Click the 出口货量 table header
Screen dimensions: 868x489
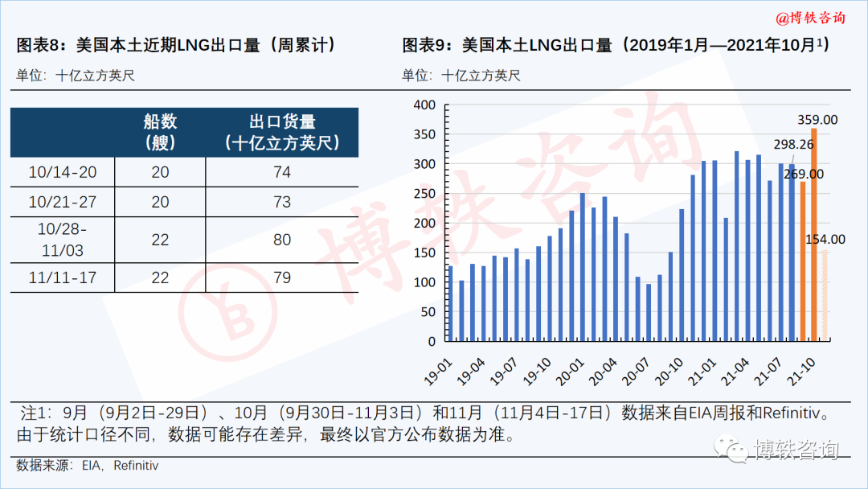281,132
